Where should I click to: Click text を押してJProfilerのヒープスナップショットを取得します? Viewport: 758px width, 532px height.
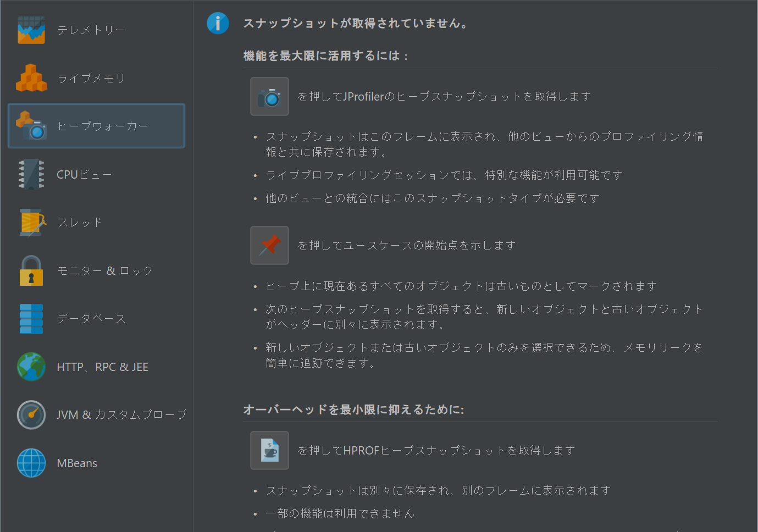[444, 97]
